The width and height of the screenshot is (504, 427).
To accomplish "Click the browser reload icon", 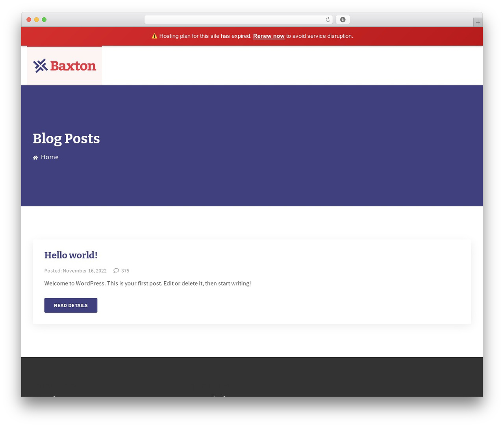I will tap(328, 20).
